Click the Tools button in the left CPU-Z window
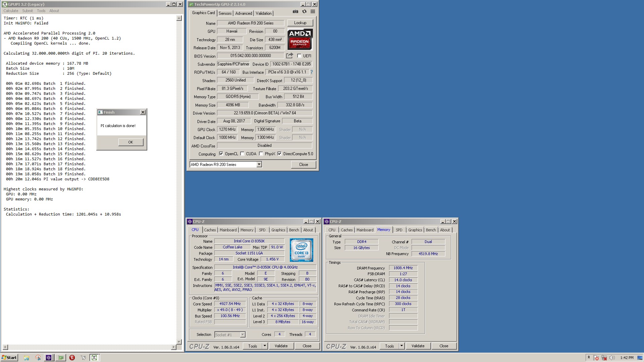This screenshot has height=362, width=644. coord(253,346)
